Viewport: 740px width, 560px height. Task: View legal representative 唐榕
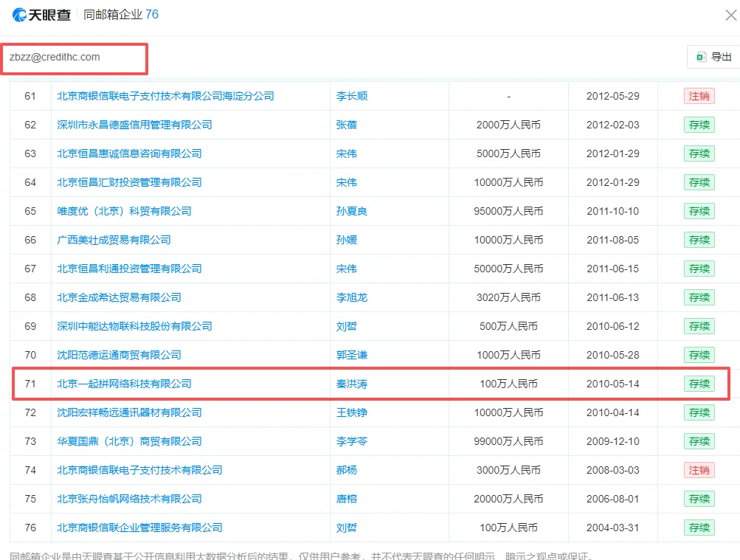[x=347, y=499]
